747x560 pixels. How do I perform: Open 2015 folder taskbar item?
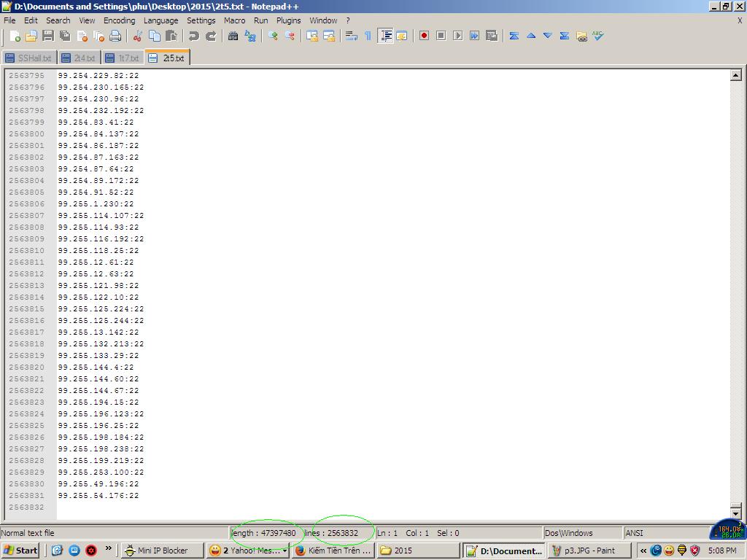(x=418, y=551)
